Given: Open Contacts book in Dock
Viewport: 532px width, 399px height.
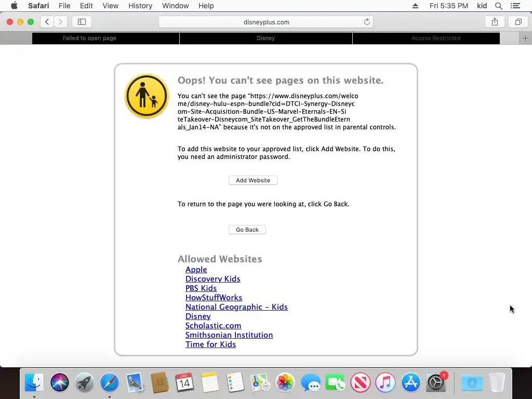Looking at the screenshot, I should [x=159, y=382].
